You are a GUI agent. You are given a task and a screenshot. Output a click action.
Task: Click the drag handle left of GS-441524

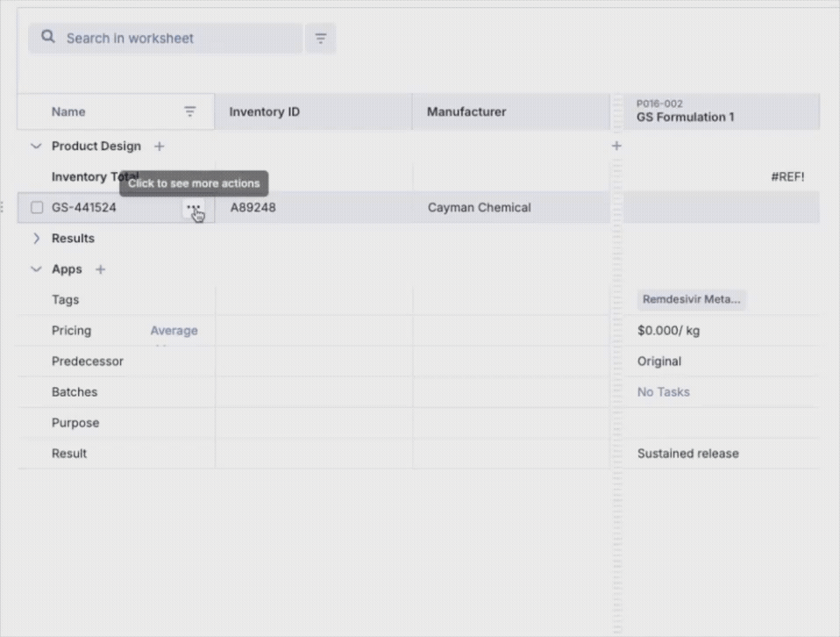tap(3, 207)
